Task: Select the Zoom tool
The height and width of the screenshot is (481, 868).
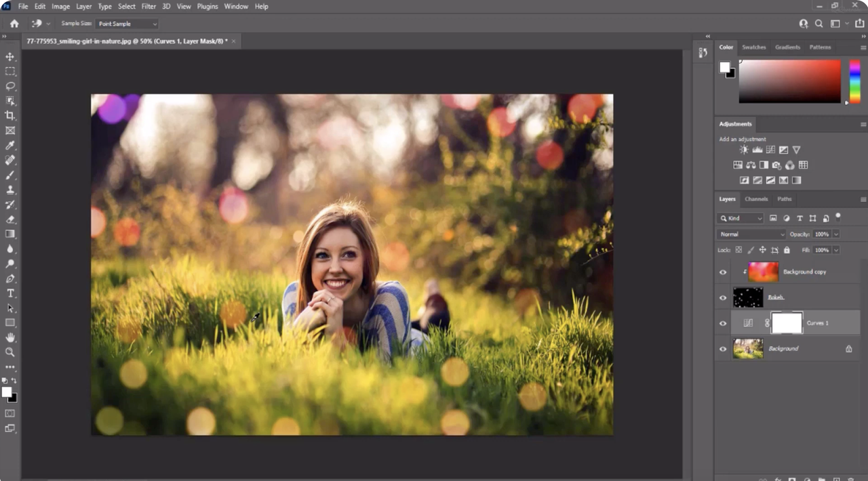Action: [10, 352]
